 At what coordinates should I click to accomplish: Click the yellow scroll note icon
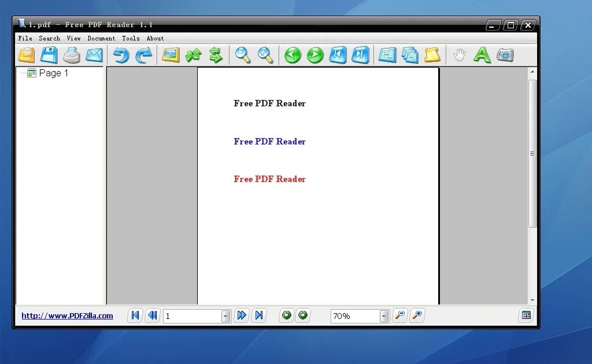(x=432, y=55)
